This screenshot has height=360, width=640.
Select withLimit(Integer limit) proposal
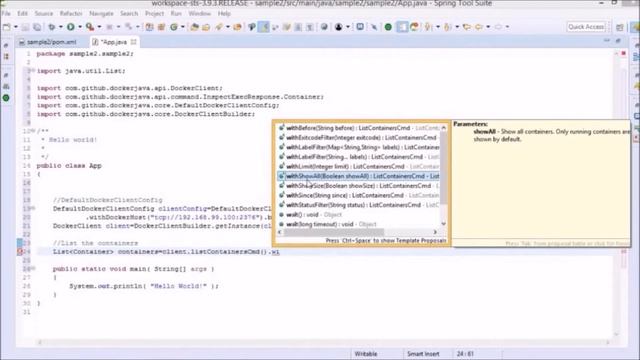(x=358, y=167)
